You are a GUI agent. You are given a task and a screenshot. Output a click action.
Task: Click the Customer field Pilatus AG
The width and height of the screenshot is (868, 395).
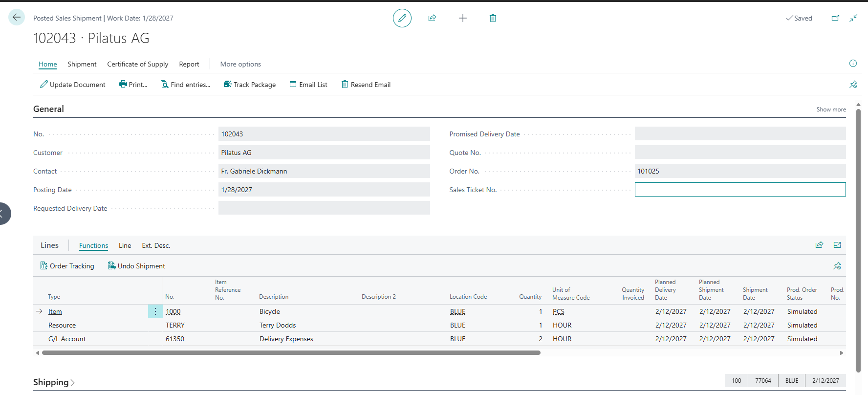click(x=324, y=153)
